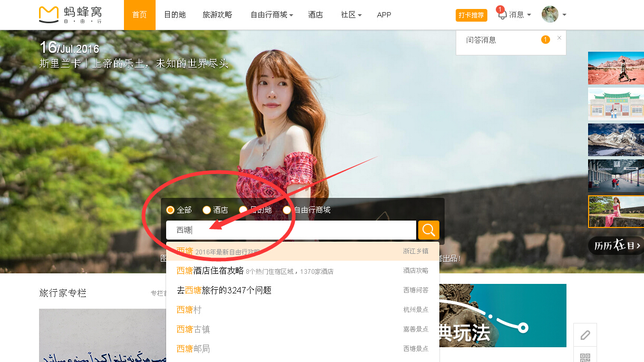The width and height of the screenshot is (644, 362).
Task: Select the red desert thumbnail
Action: coord(616,68)
